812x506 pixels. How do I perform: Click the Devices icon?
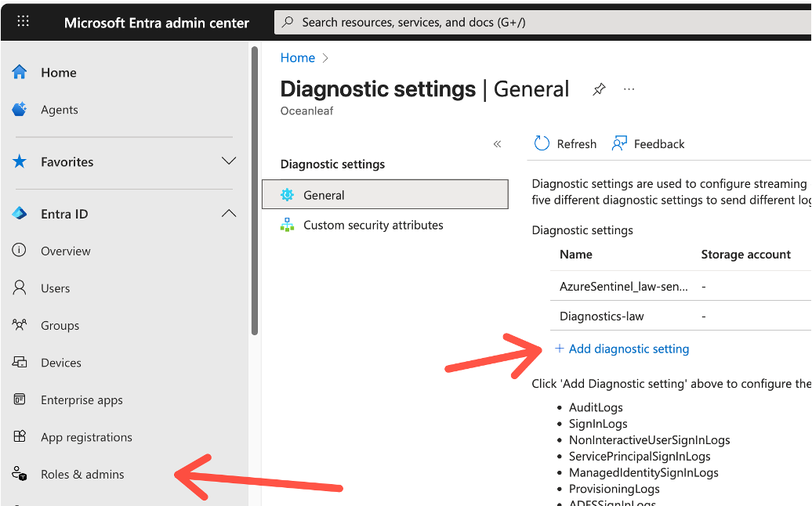17,362
